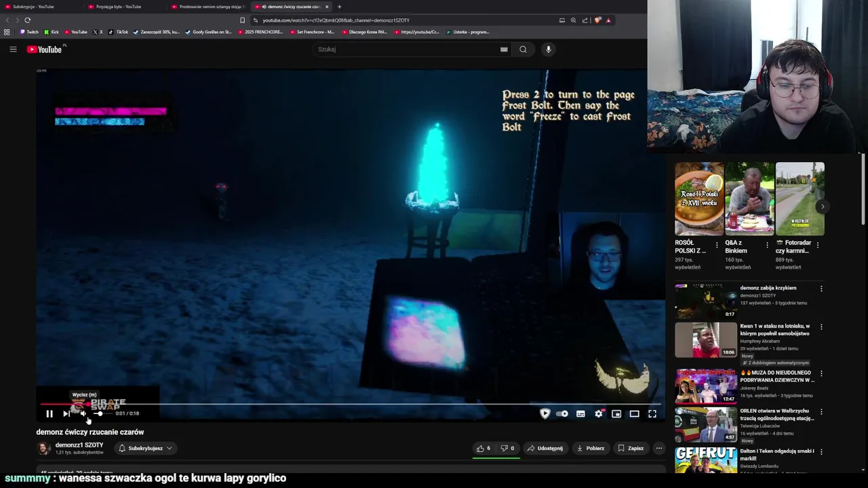Open the 2025 FRENCHCORE bookmark
868x488 pixels.
261,32
